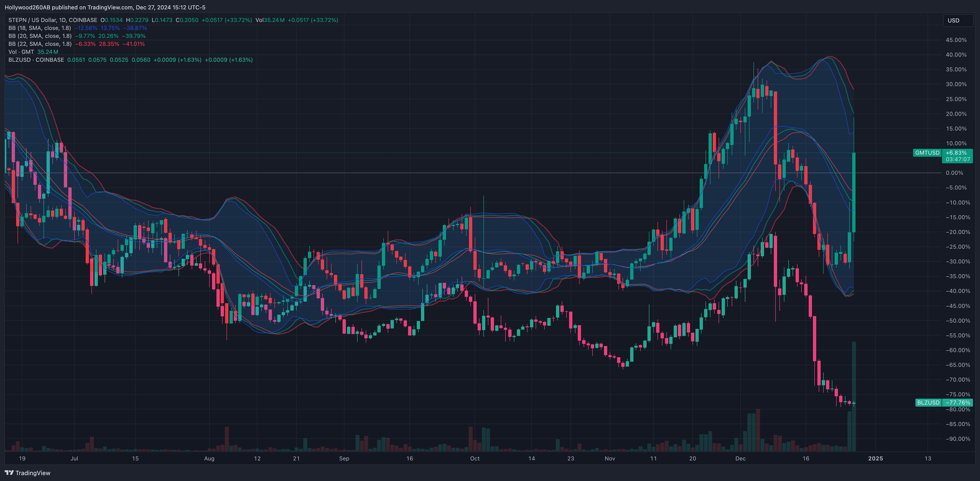Viewport: 980px width, 481px height.
Task: Open the USD currency selector
Action: (x=958, y=21)
